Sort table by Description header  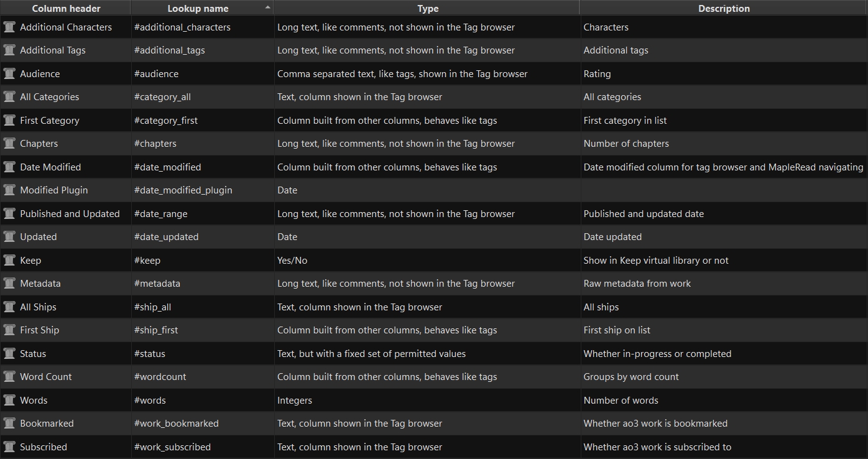point(724,9)
